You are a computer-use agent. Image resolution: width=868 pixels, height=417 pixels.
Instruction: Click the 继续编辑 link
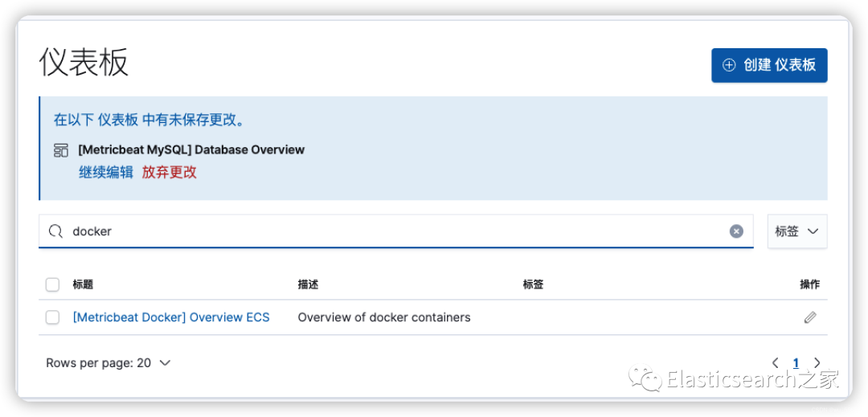[x=106, y=172]
